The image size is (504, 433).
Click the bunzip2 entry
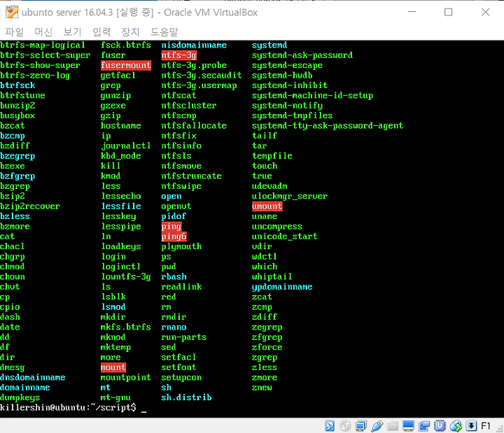[x=17, y=106]
